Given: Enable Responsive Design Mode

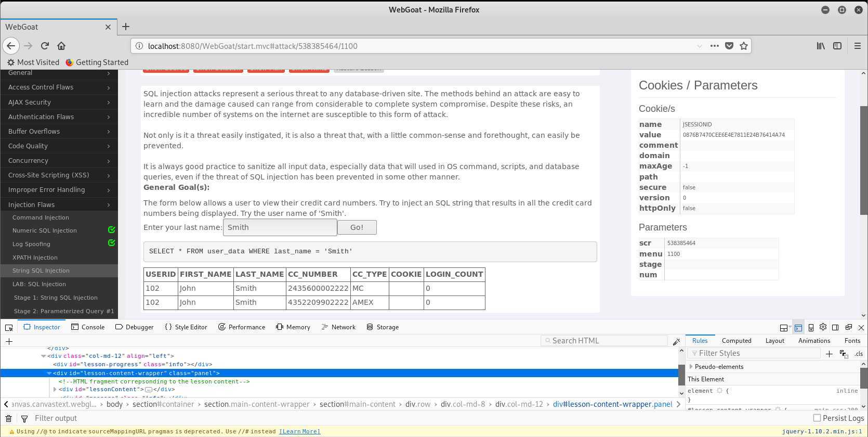Looking at the screenshot, I should pos(811,327).
